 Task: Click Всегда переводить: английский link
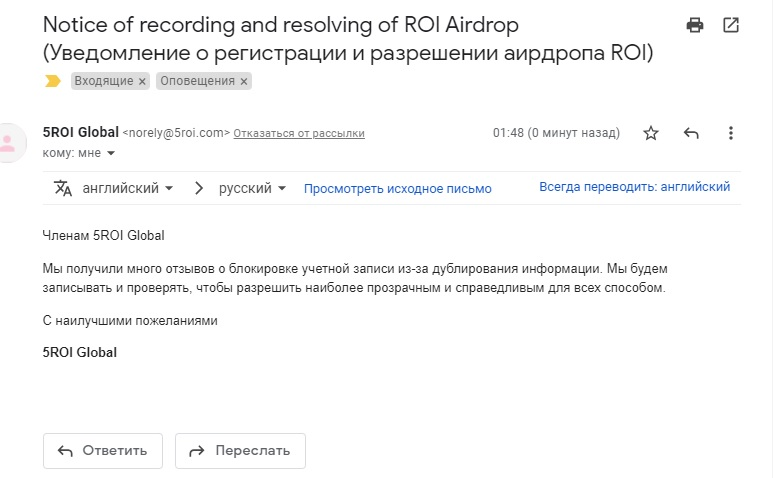634,187
